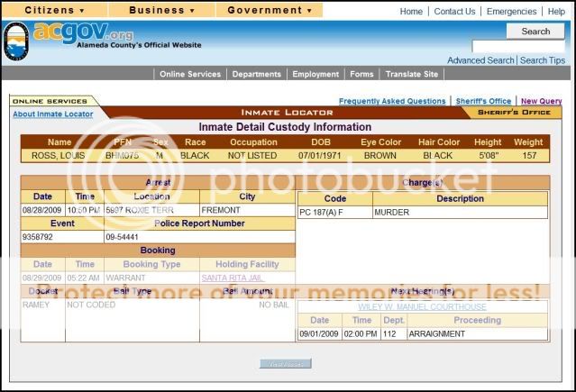Open the Contact Us link
This screenshot has width=576, height=392.
tap(454, 12)
